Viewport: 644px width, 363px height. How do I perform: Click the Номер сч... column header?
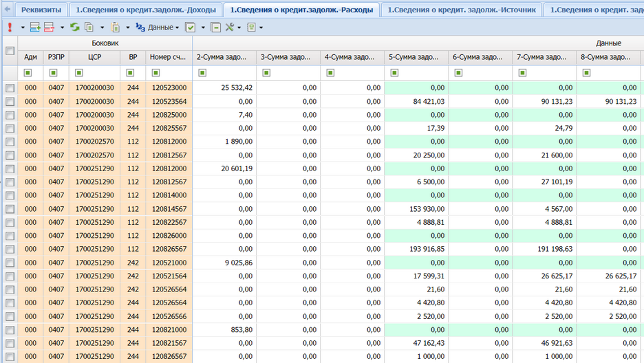169,57
